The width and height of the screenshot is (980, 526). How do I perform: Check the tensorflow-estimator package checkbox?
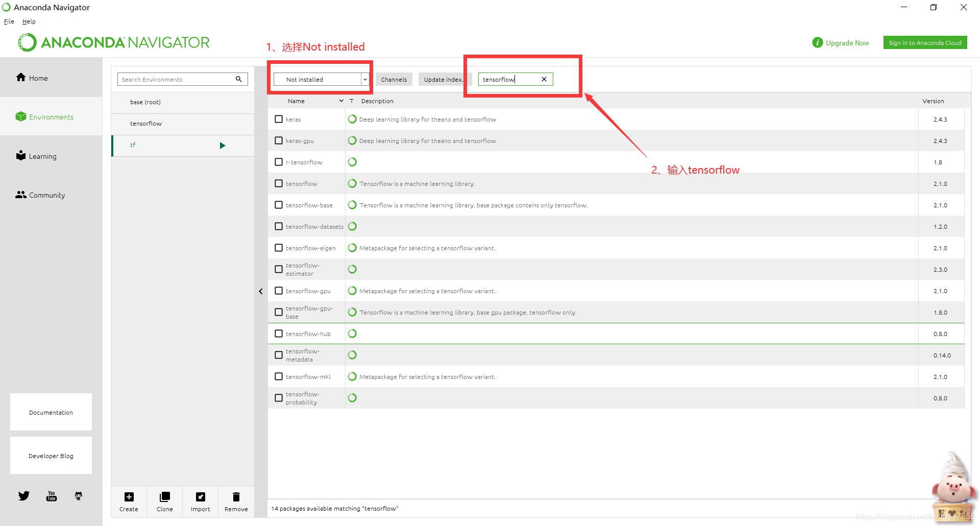279,269
